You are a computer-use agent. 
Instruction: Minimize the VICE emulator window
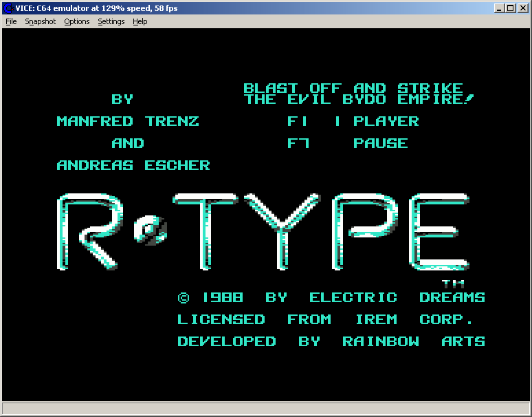pyautogui.click(x=498, y=8)
